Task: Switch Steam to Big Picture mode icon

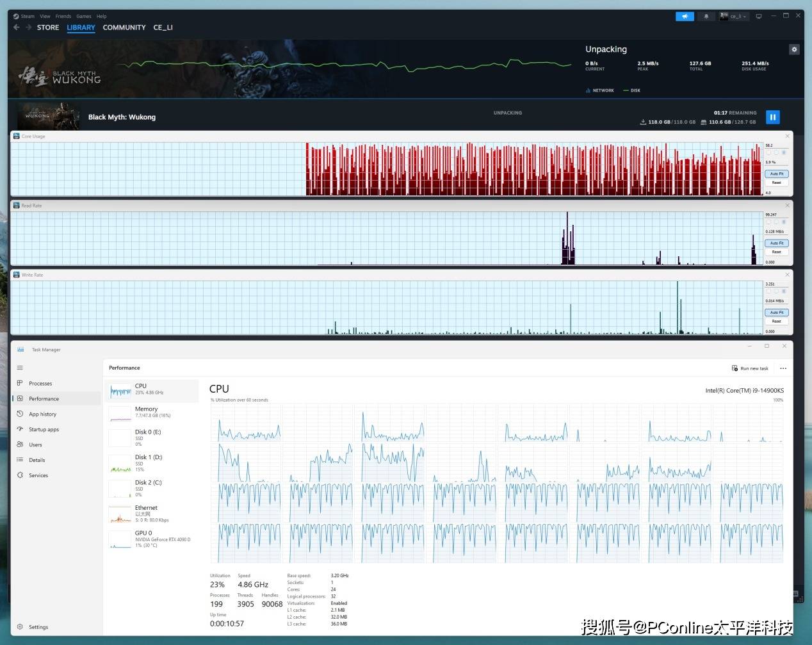Action: tap(759, 17)
